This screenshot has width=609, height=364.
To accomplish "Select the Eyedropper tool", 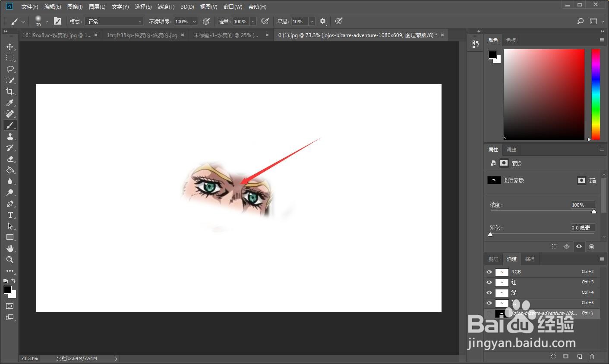I will pos(10,103).
